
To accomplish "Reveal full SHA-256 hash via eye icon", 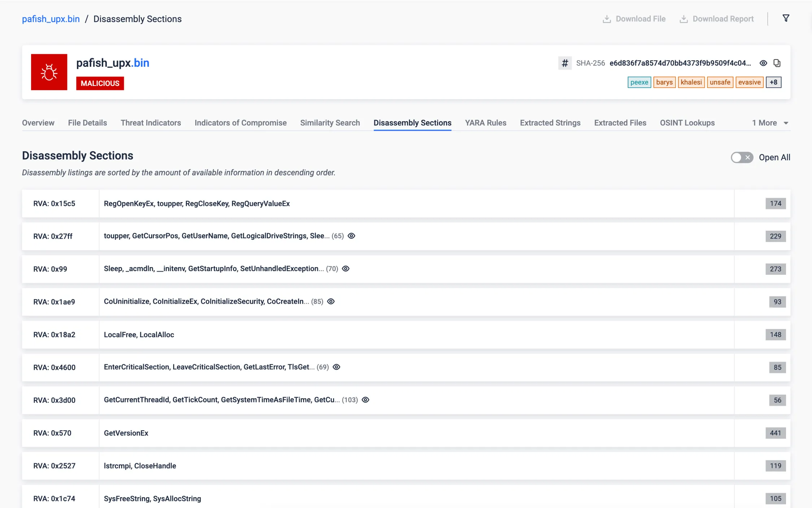I will tap(763, 63).
